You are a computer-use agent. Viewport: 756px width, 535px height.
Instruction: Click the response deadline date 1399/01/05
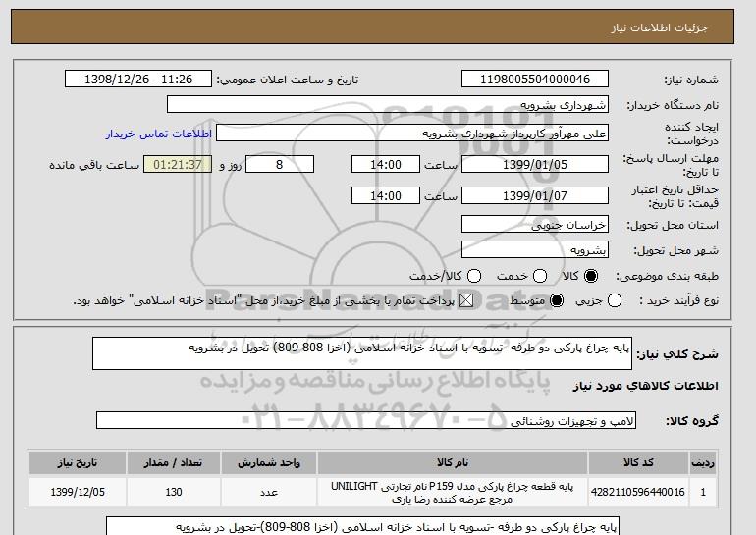click(535, 164)
